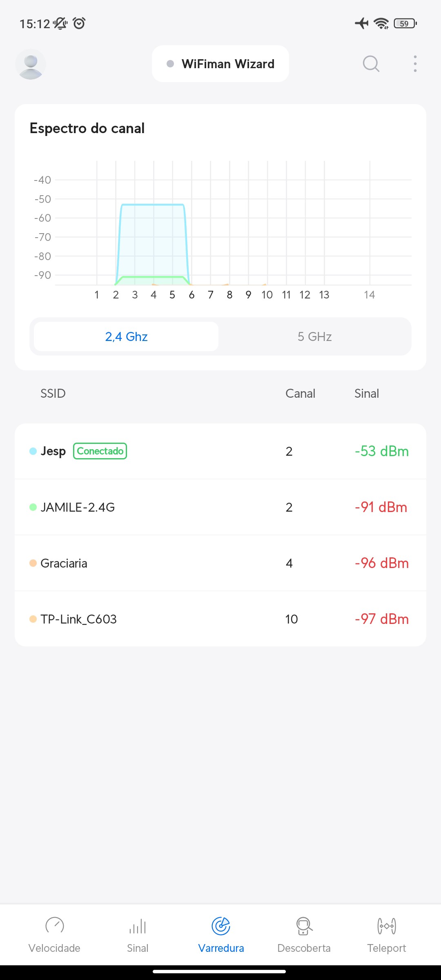Tap the Conectado badge next to Jesp
The image size is (441, 980).
pyautogui.click(x=100, y=451)
